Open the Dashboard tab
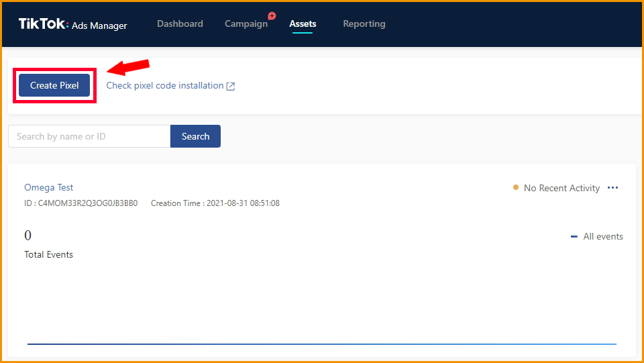 point(180,24)
